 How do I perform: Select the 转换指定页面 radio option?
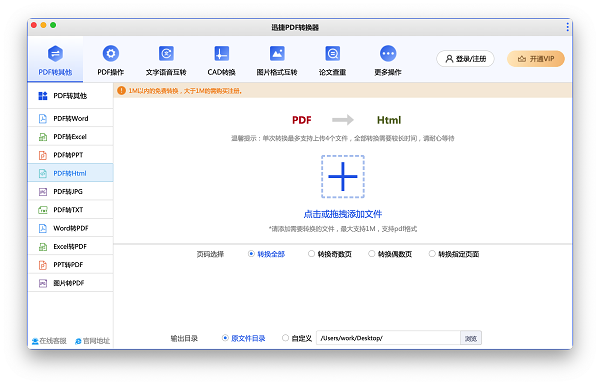(454, 254)
